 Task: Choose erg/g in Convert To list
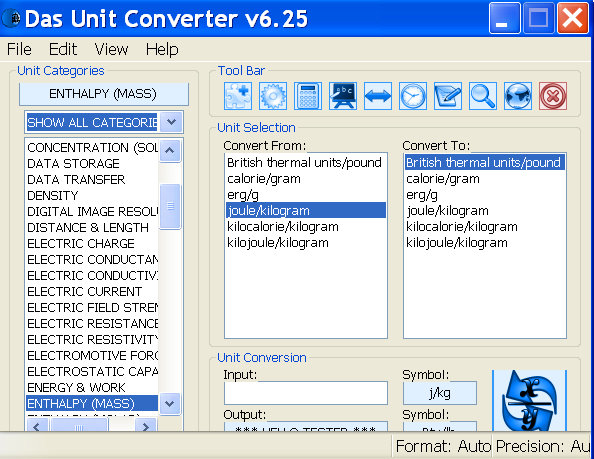(x=485, y=195)
